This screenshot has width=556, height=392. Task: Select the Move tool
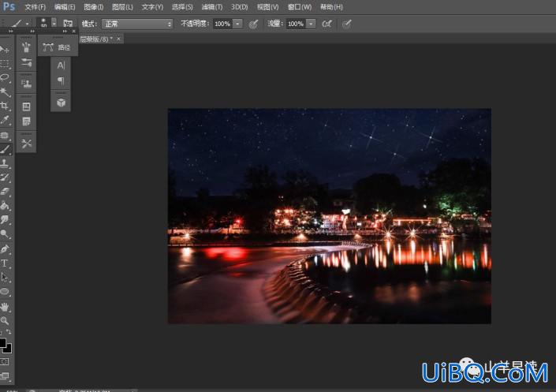pos(5,50)
